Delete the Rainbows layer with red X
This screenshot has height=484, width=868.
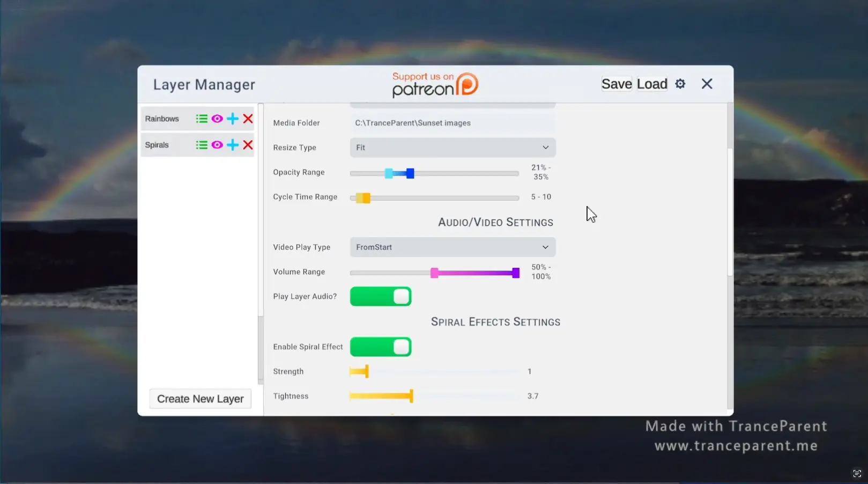coord(248,119)
